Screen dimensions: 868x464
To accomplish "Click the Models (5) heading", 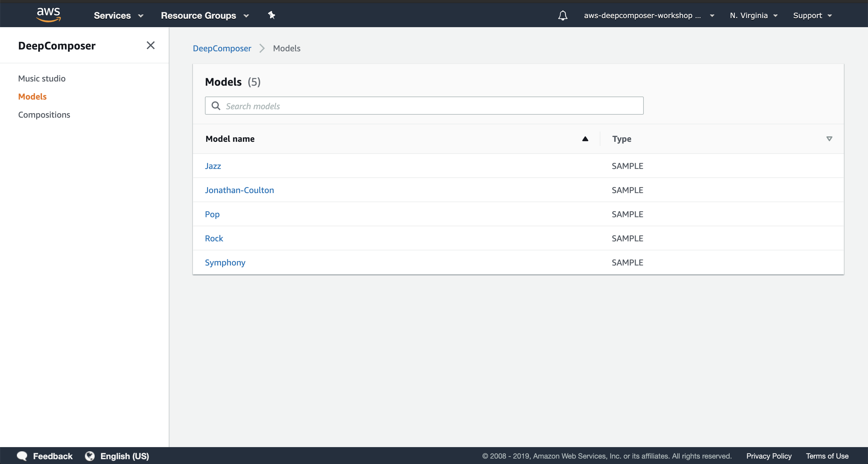I will click(x=233, y=82).
